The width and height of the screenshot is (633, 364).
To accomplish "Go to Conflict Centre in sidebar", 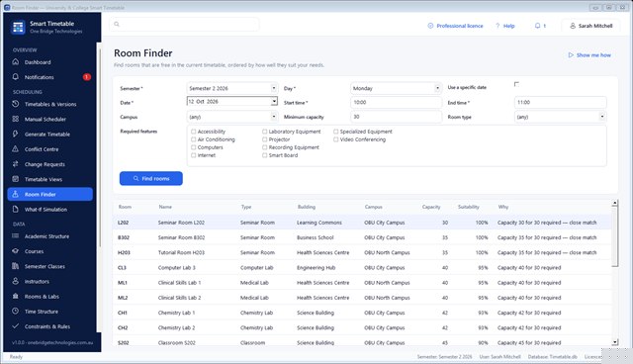I will click(x=50, y=149).
